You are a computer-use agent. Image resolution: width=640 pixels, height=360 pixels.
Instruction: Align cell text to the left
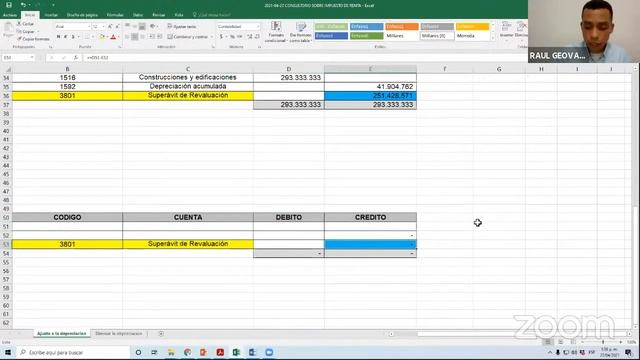coord(127,37)
